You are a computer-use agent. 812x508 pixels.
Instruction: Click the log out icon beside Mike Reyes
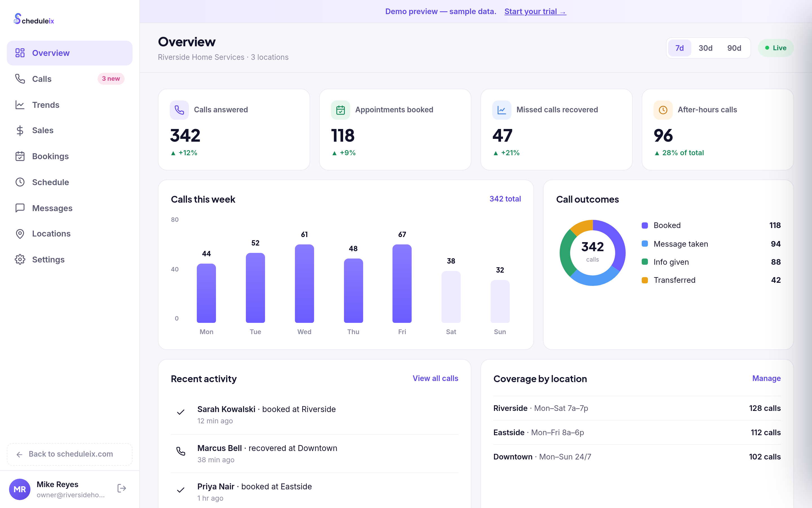point(122,488)
